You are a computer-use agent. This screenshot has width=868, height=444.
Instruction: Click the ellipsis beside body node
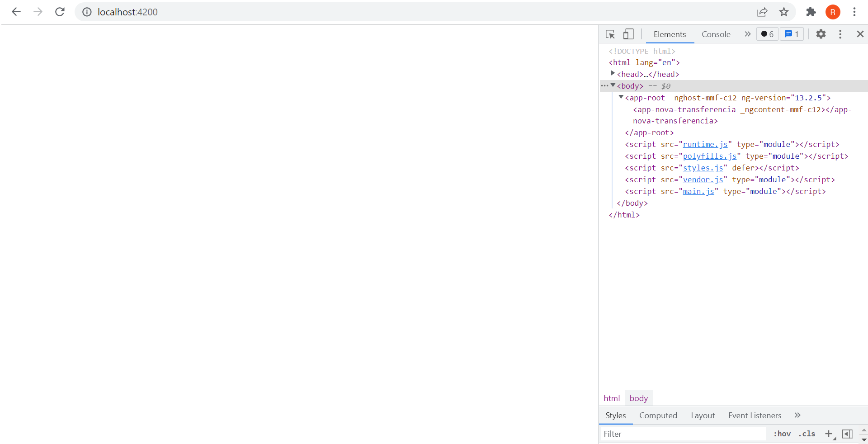604,85
